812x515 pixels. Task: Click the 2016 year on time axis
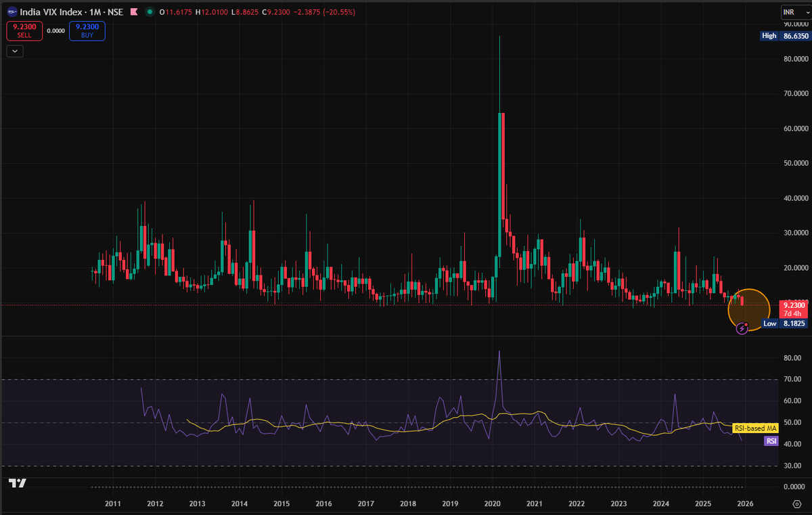point(323,503)
